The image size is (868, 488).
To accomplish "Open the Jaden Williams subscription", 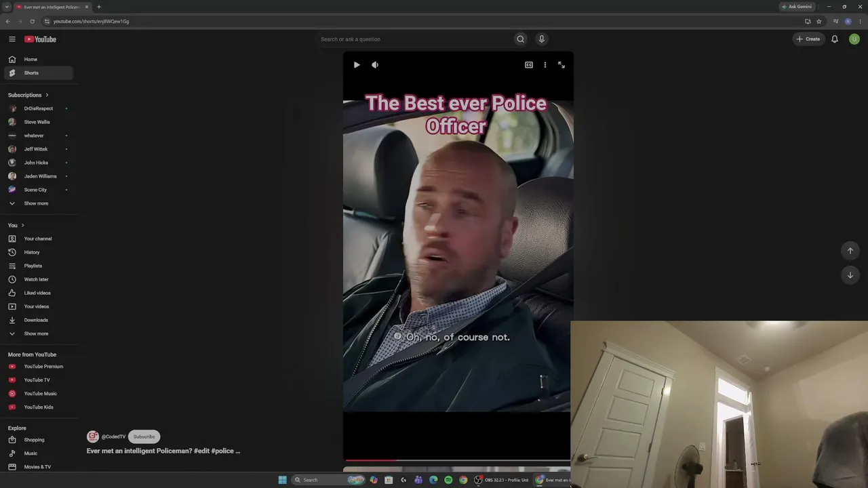I will [39, 176].
